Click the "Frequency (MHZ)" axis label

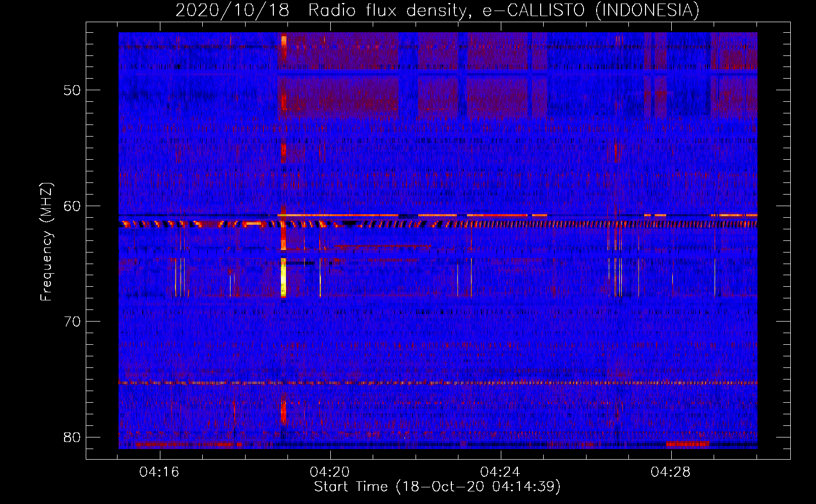point(46,242)
